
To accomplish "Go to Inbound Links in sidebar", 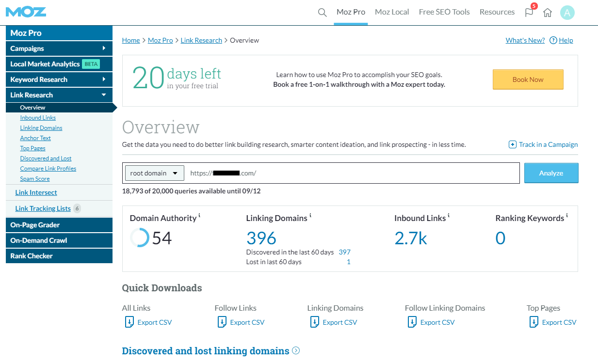I will pyautogui.click(x=38, y=118).
